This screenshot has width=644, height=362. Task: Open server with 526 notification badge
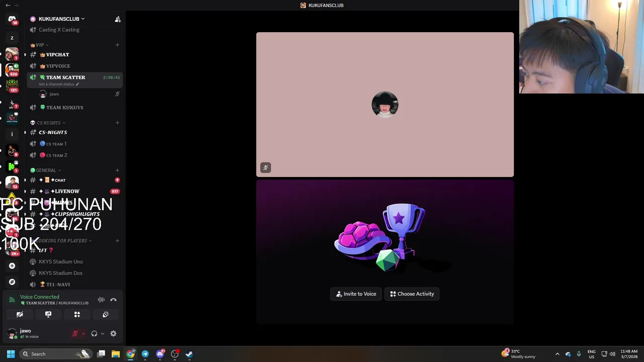pyautogui.click(x=12, y=70)
